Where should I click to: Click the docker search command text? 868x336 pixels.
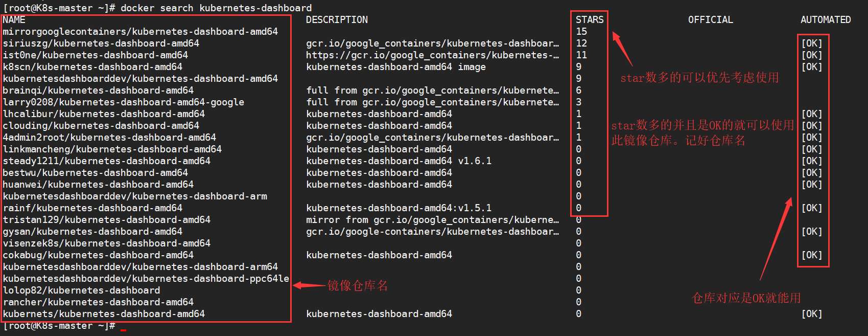click(x=216, y=8)
